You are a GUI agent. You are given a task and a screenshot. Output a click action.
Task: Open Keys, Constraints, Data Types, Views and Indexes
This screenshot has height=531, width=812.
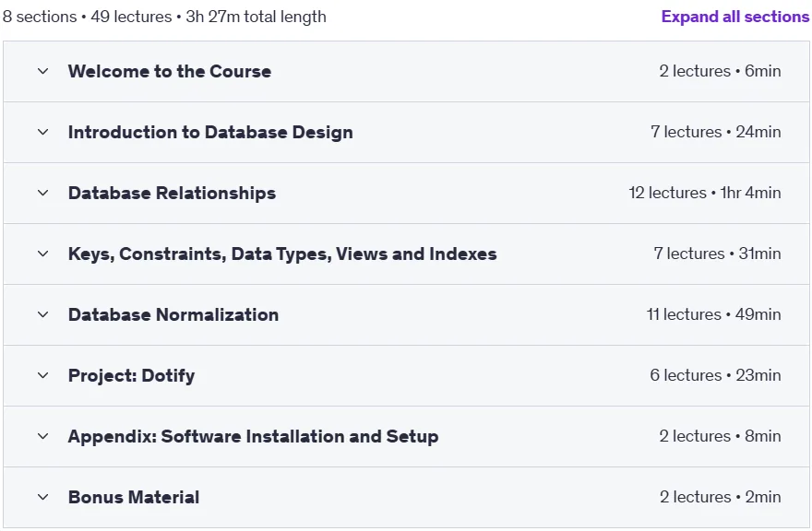point(282,254)
